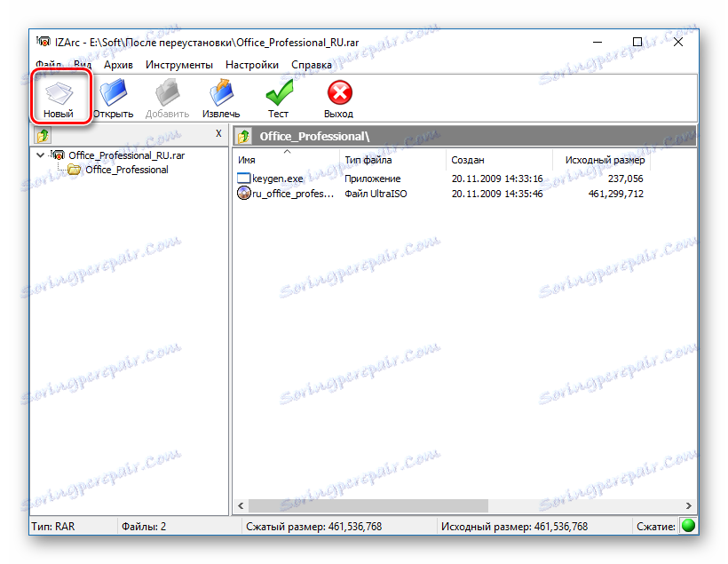Click the horizontal scrollbar left arrow
This screenshot has height=564, width=728.
pos(241,505)
